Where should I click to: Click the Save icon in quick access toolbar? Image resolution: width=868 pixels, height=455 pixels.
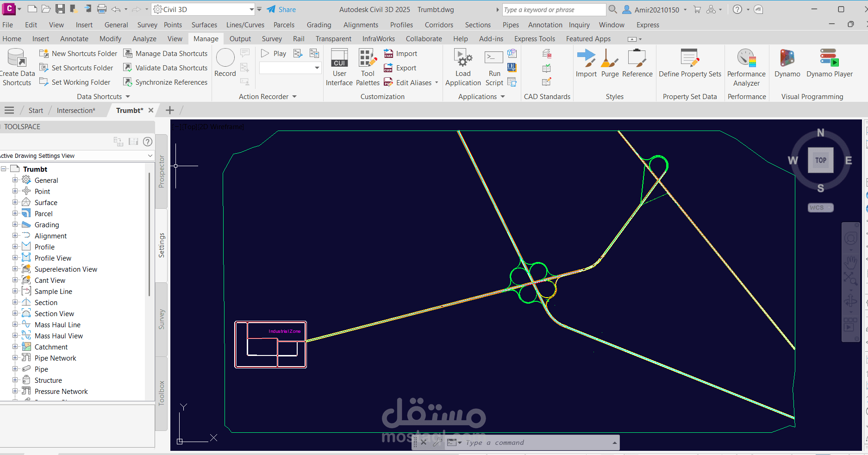tap(60, 9)
